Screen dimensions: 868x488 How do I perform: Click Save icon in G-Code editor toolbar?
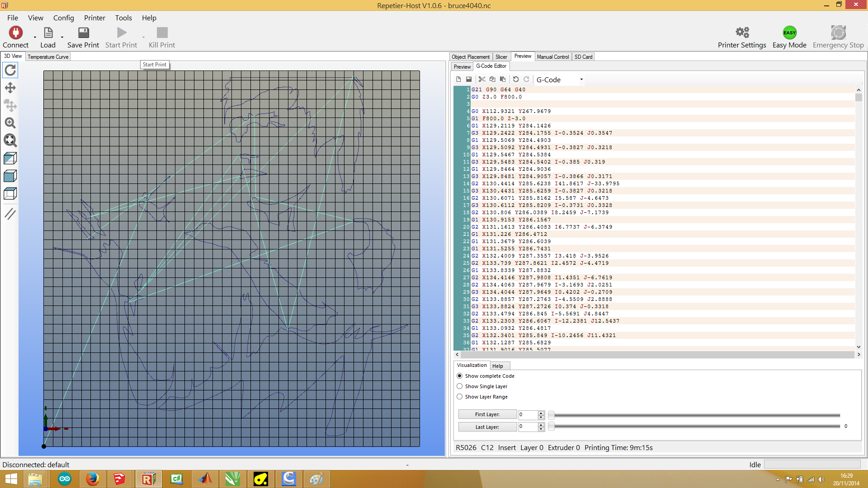469,79
